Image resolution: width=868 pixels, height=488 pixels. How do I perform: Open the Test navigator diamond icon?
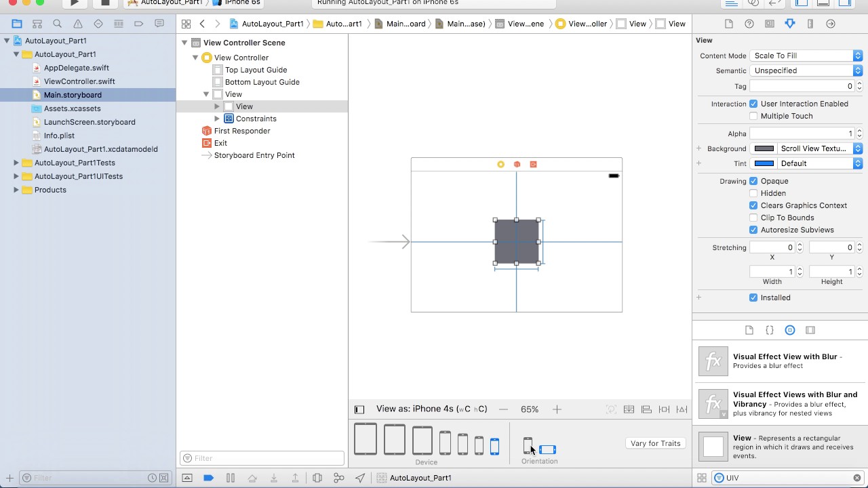click(98, 24)
